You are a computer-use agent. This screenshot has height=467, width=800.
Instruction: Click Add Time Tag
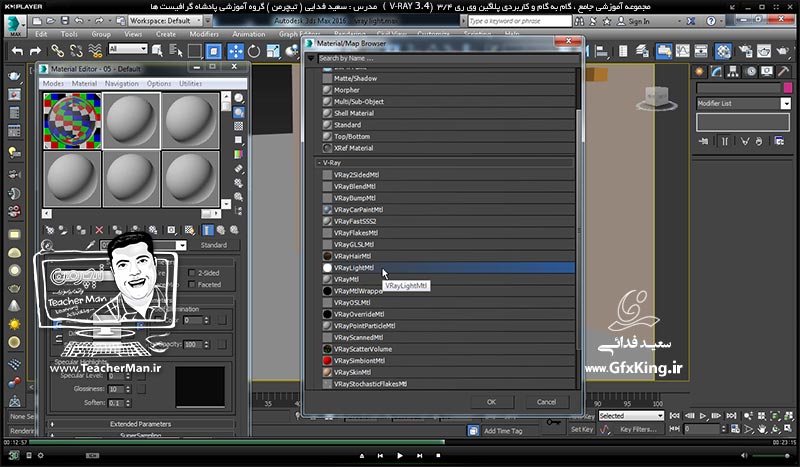(x=503, y=431)
